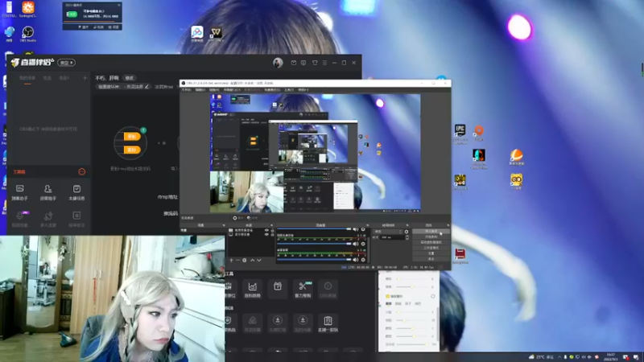
Task: Mute the 桌面音频 track speaker icon
Action: pyautogui.click(x=355, y=259)
